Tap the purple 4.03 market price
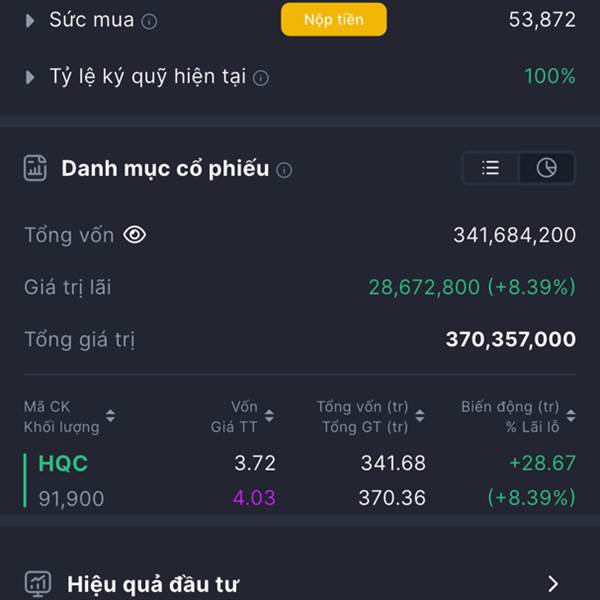 254,498
